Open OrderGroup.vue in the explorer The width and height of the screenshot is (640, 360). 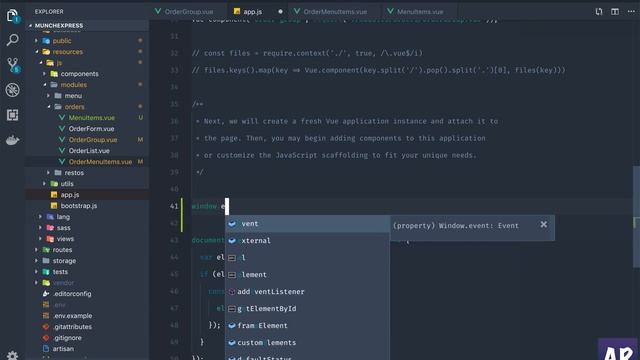click(87, 140)
